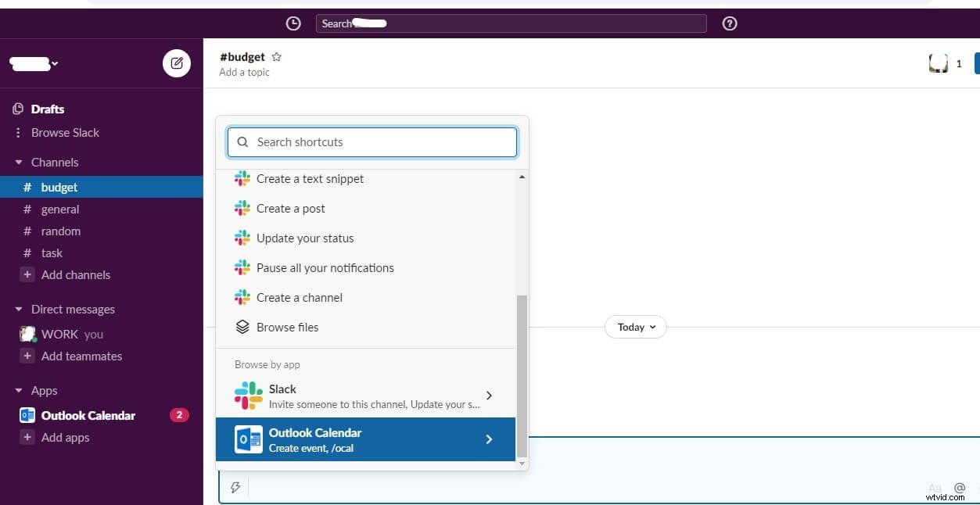
Task: Select Pause all your notifications
Action: tap(325, 267)
